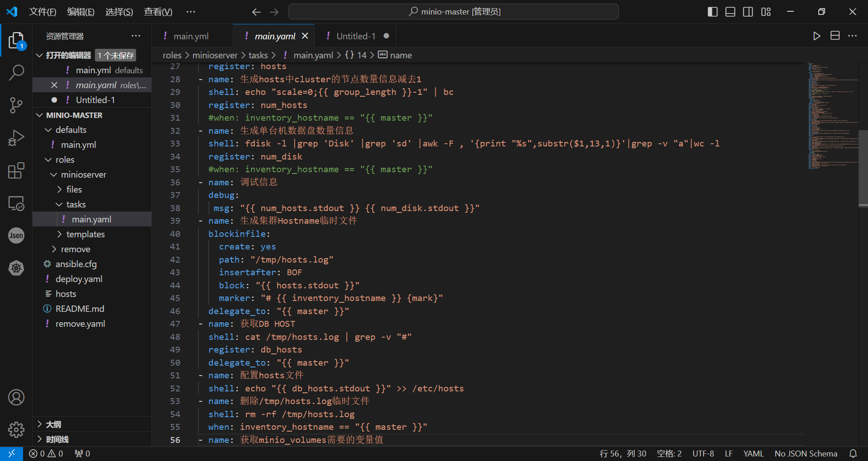The image size is (868, 461).
Task: Switch to the Untitled-1 tab
Action: (x=355, y=36)
